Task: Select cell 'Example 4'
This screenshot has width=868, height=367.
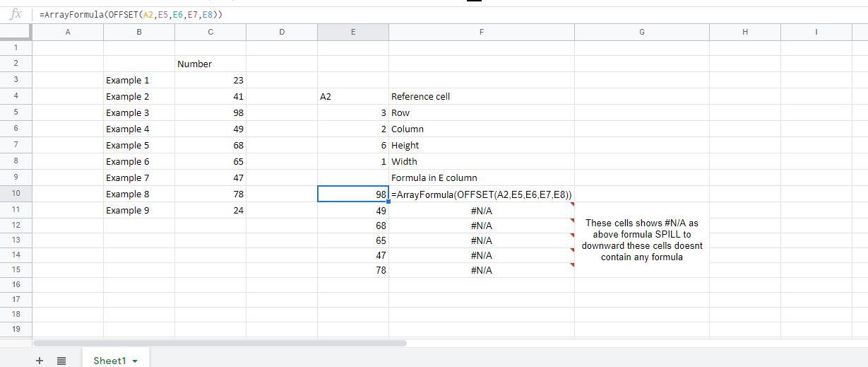Action: 139,129
